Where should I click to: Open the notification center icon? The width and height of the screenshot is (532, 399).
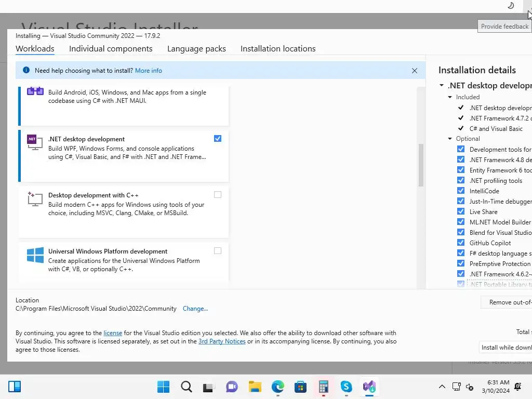pyautogui.click(x=518, y=387)
